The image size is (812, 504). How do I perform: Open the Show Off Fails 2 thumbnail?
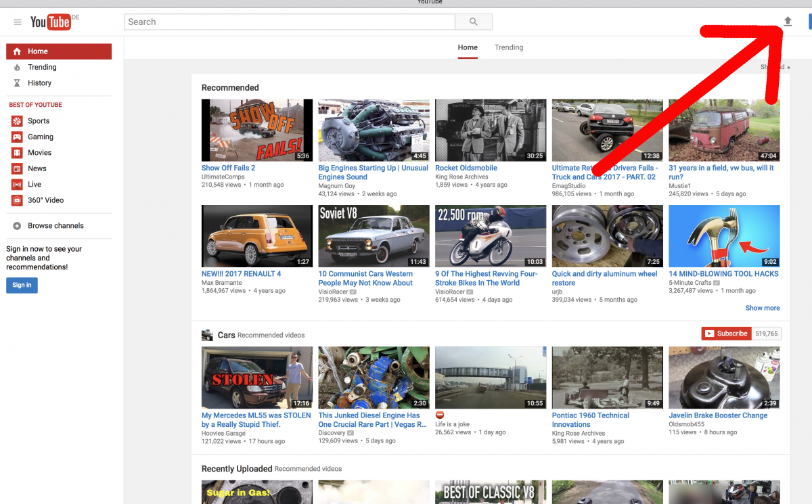(x=257, y=130)
